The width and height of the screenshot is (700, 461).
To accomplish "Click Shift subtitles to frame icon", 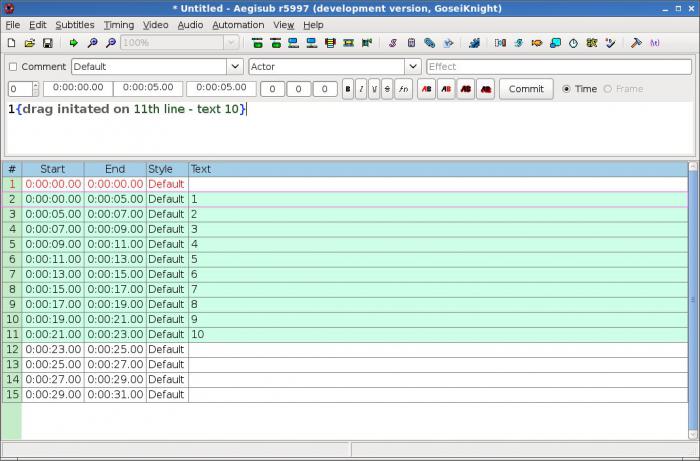I will point(367,43).
